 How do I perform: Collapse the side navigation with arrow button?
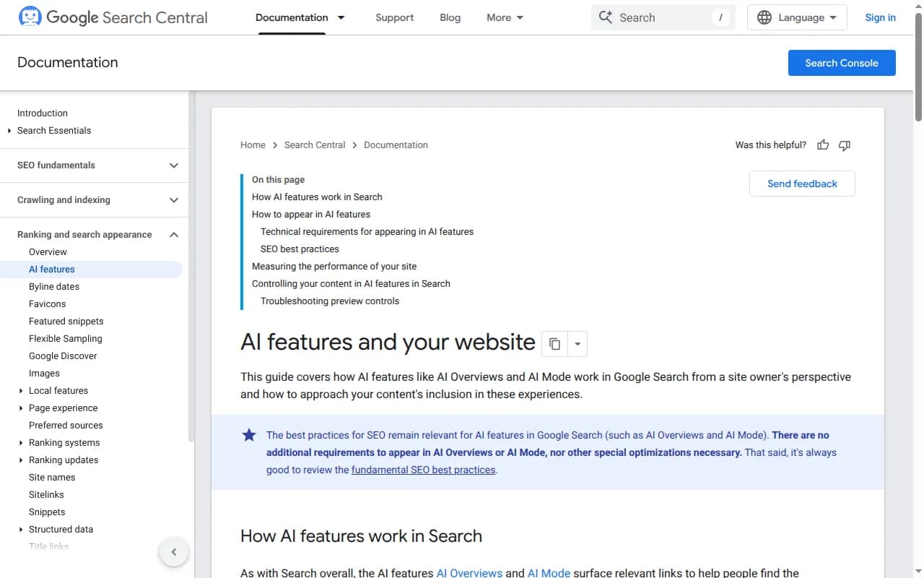(174, 553)
